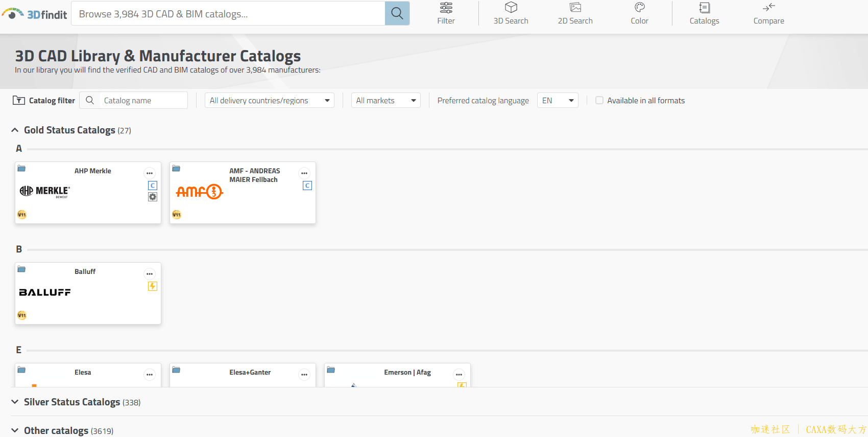Expand Silver Status Catalogs section
The width and height of the screenshot is (868, 437).
(x=15, y=402)
